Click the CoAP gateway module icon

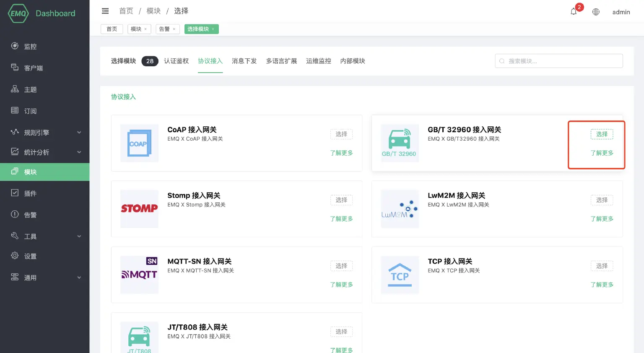(139, 143)
